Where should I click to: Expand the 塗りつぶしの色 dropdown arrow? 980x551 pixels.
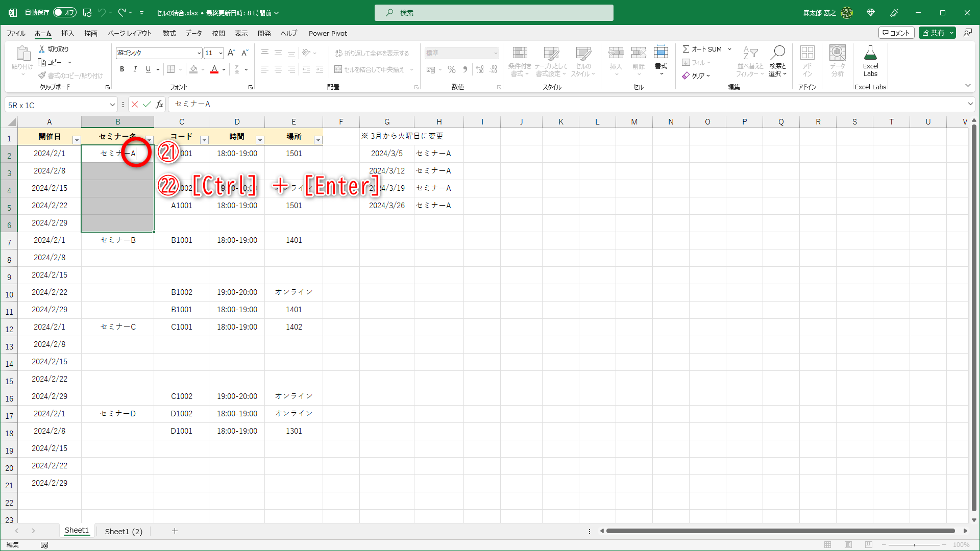[203, 69]
